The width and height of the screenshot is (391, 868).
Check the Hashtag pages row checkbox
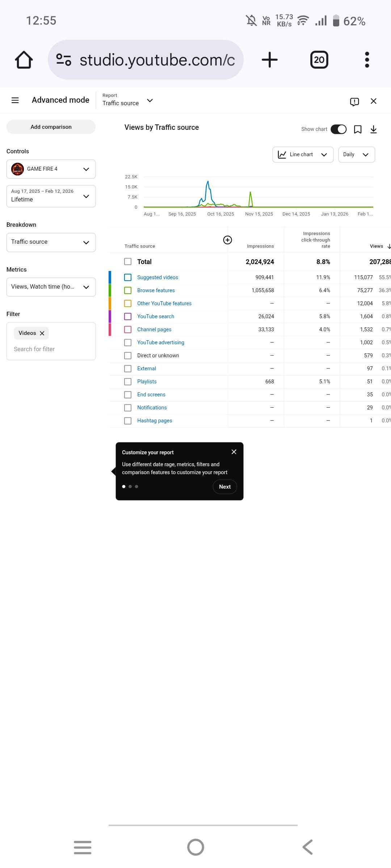point(128,421)
